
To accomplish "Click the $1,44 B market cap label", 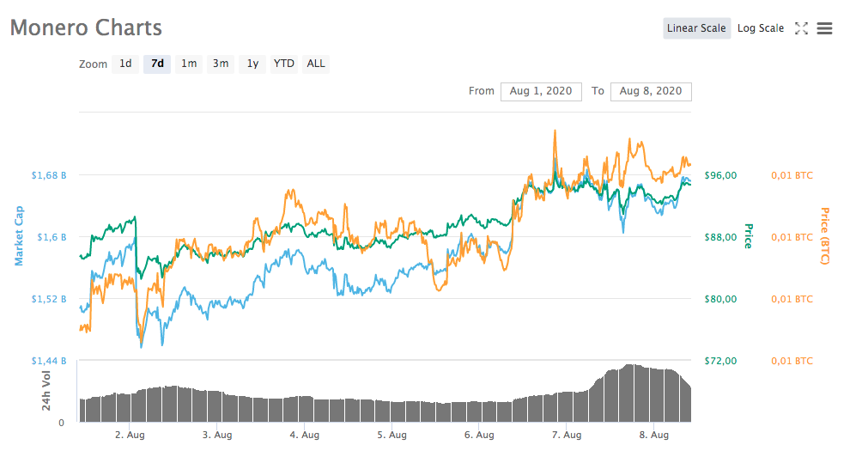I will (x=49, y=362).
